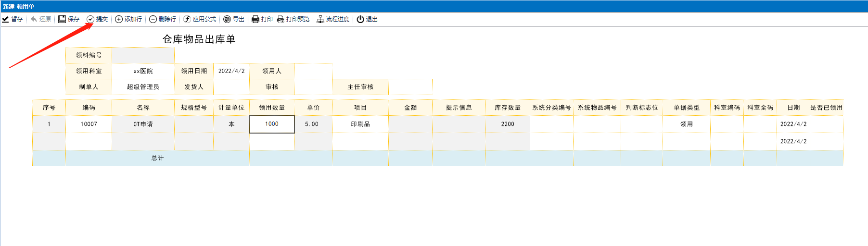This screenshot has width=868, height=246.
Task: Click the empty 发货人 input field
Action: [x=231, y=87]
